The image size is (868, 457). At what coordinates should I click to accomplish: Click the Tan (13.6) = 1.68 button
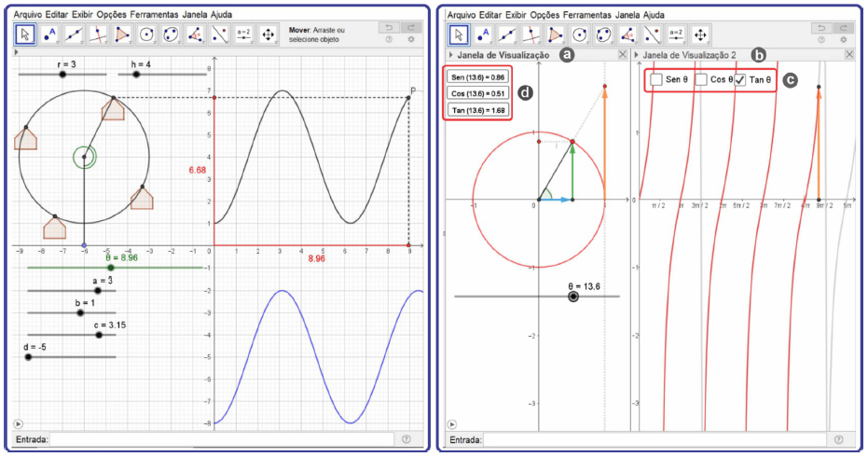coord(479,110)
